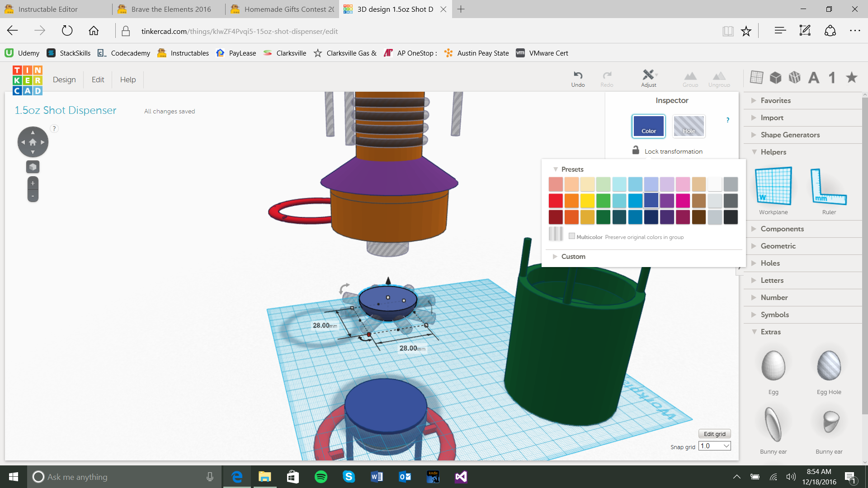Open the Adjust tools icon

click(648, 75)
